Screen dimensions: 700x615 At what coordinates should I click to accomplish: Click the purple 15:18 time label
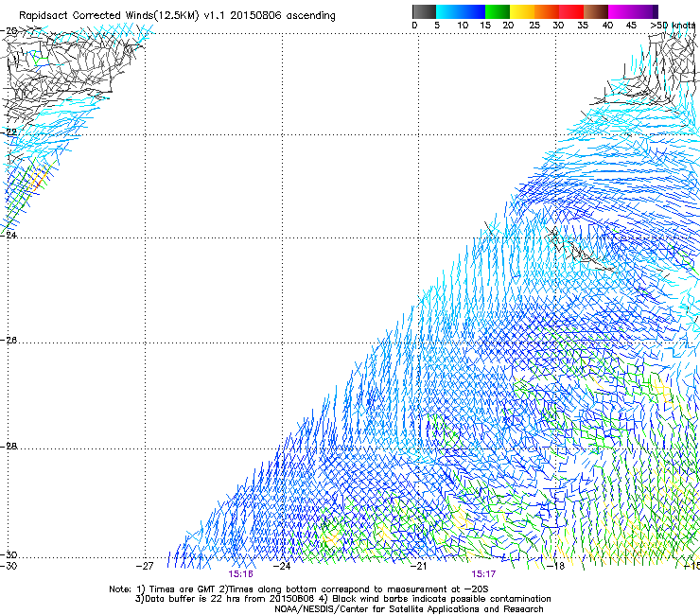(x=240, y=574)
